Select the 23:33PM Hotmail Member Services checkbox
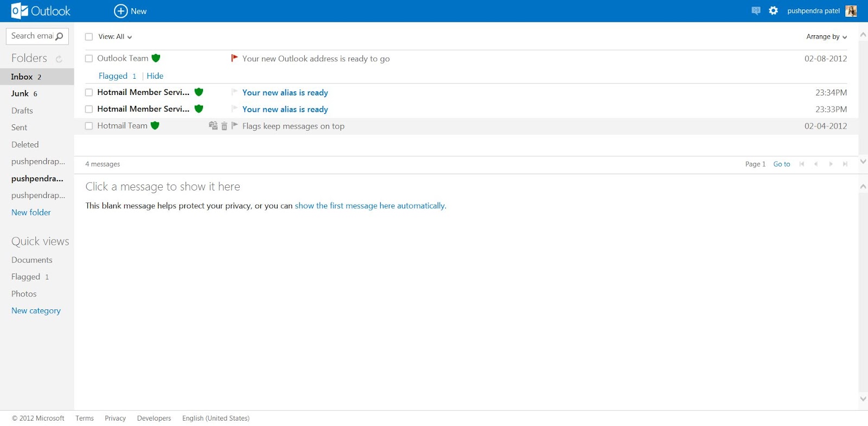868x426 pixels. coord(89,109)
